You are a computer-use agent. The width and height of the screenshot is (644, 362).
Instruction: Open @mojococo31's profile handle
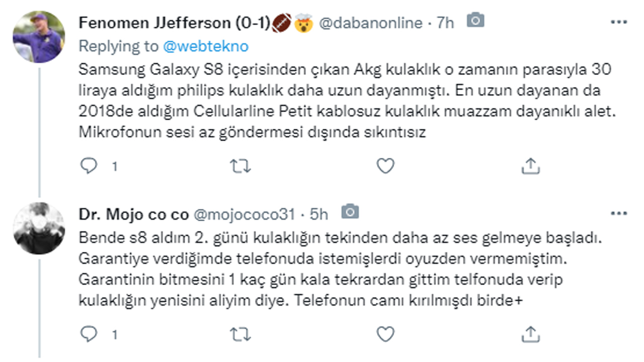[244, 213]
